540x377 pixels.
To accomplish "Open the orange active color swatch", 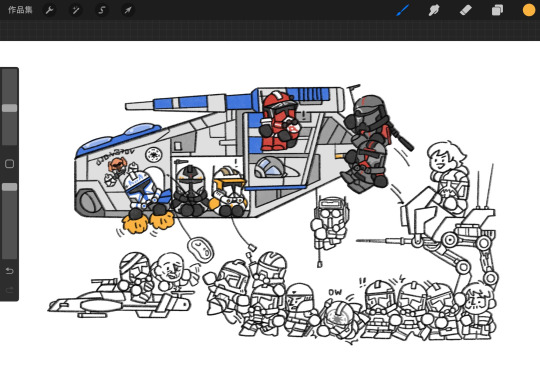I will [x=529, y=10].
